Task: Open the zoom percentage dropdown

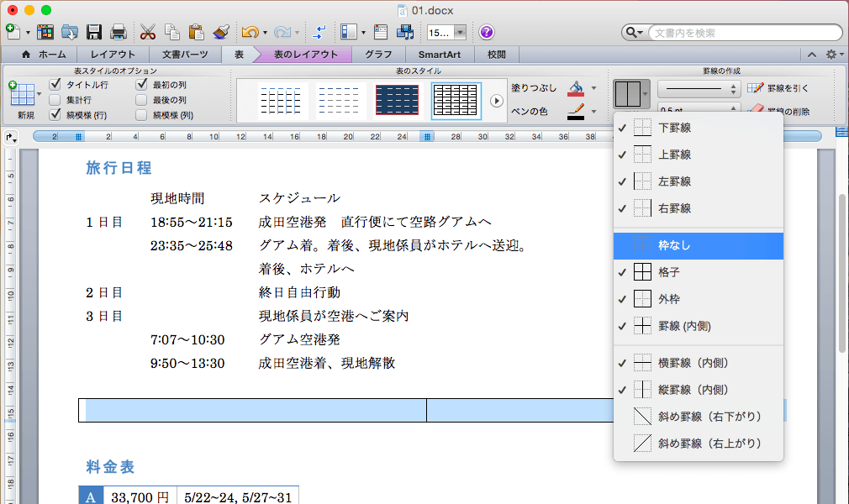Action: 461,33
